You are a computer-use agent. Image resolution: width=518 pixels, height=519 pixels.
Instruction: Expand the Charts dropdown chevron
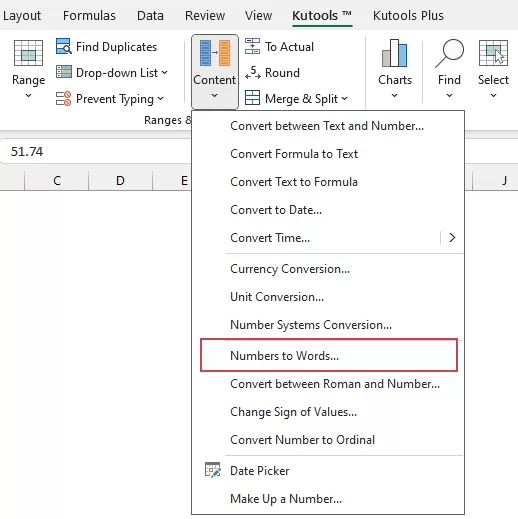395,96
